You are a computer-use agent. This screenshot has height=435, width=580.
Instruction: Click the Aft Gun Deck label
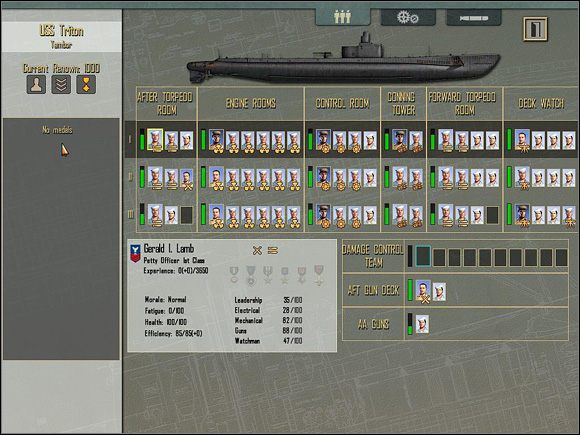[x=373, y=290]
